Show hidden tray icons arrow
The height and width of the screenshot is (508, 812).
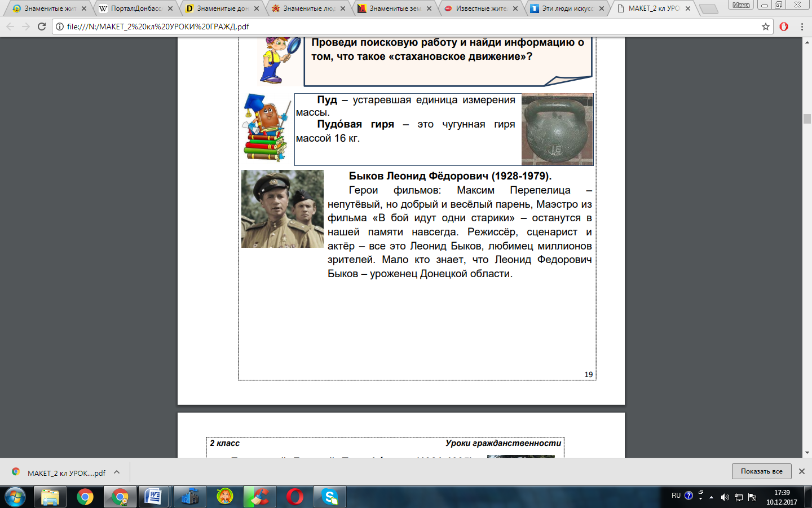(711, 497)
